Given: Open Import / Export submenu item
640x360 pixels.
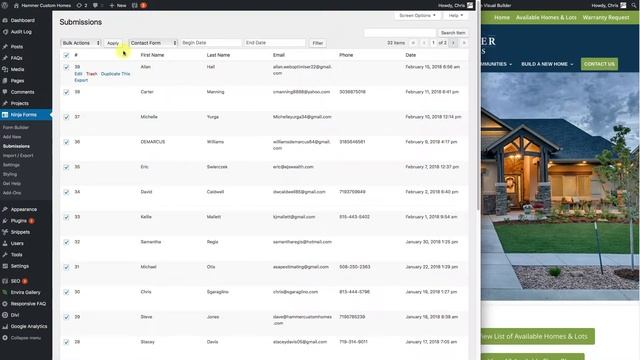Looking at the screenshot, I should pyautogui.click(x=18, y=156).
